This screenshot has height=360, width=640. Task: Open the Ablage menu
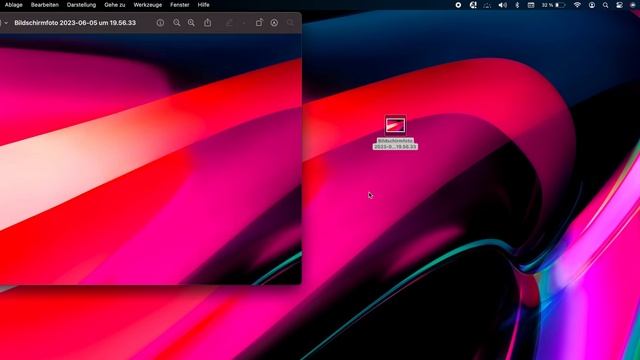pos(13,5)
